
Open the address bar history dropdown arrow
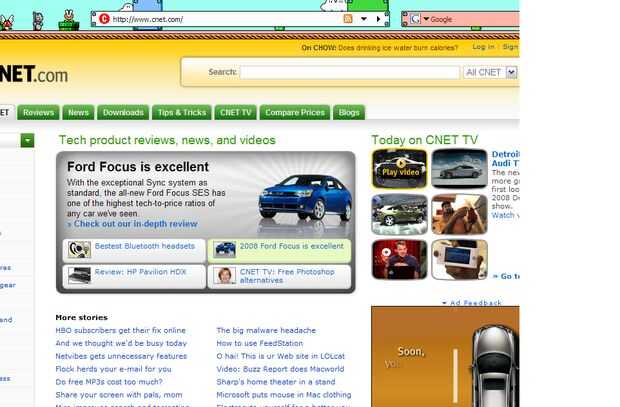click(x=364, y=19)
